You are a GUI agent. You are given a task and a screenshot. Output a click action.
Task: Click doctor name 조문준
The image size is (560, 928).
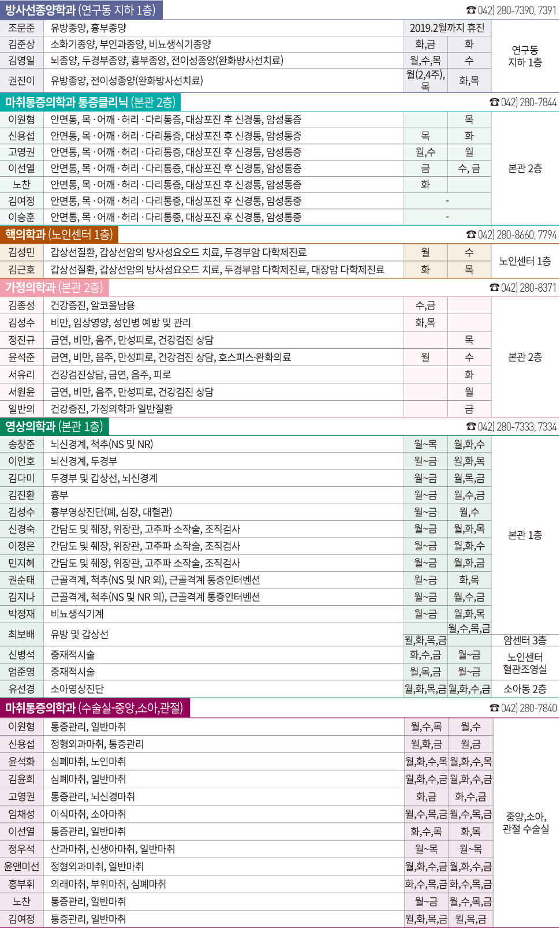pyautogui.click(x=21, y=28)
